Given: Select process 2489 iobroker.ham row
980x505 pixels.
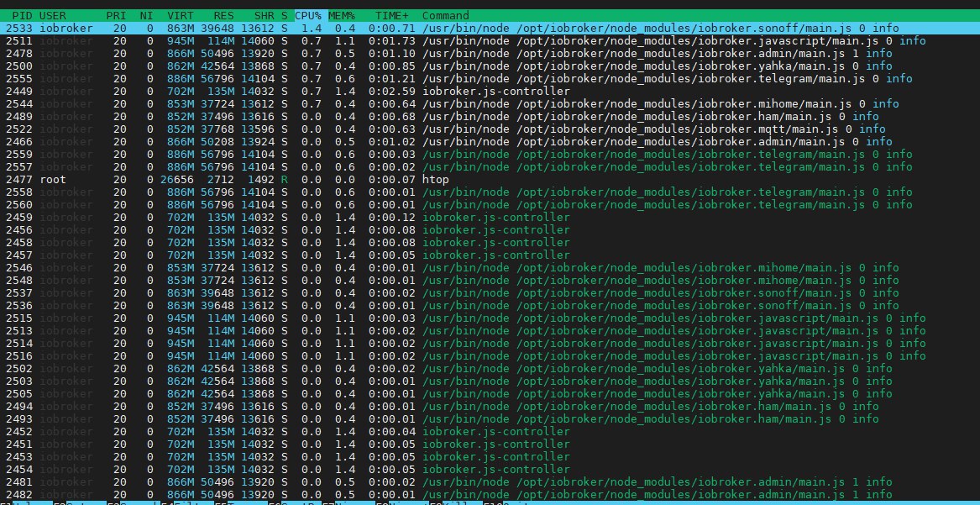Looking at the screenshot, I should pos(490,116).
